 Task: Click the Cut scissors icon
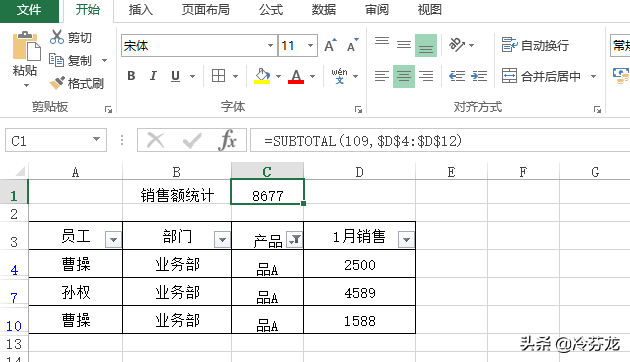pos(57,37)
